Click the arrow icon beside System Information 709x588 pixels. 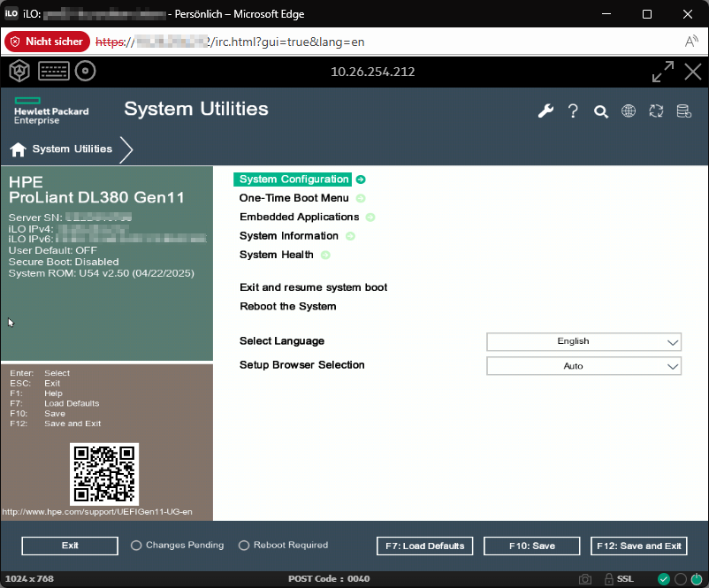click(x=350, y=236)
